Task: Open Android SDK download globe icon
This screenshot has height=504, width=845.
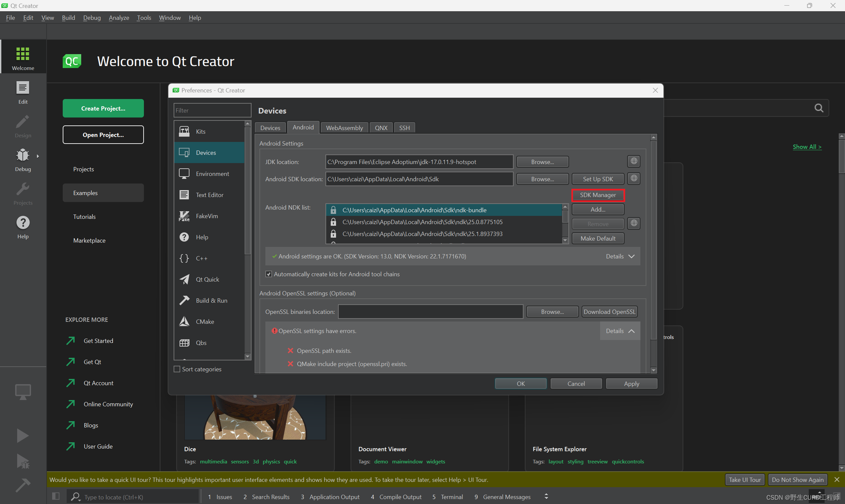Action: [x=634, y=178]
